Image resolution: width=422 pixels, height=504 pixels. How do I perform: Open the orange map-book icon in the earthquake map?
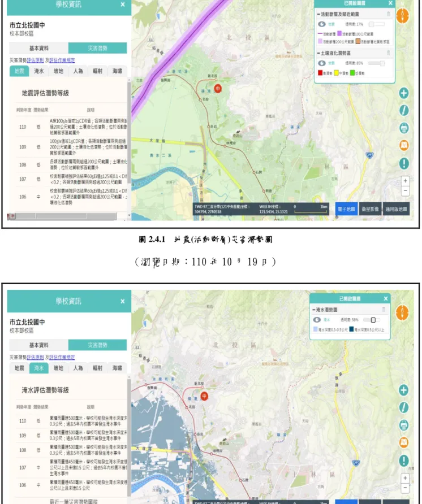point(404,145)
